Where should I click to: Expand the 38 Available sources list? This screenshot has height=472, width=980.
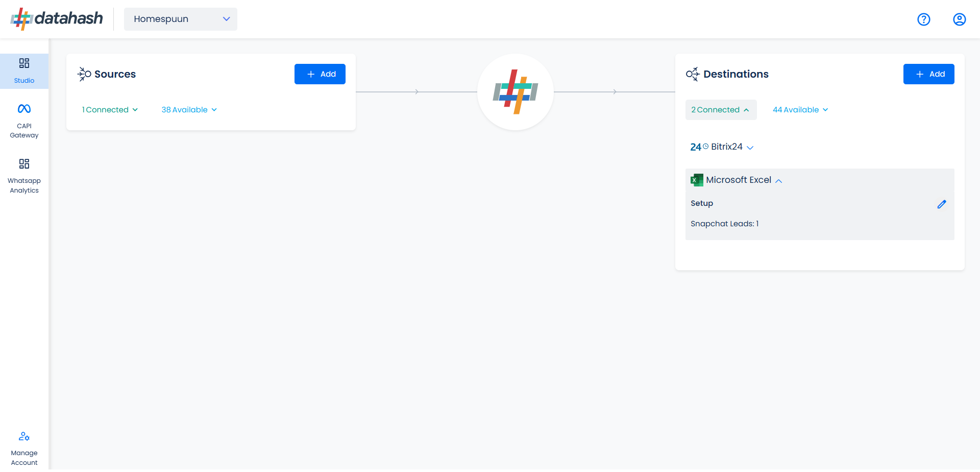(189, 110)
